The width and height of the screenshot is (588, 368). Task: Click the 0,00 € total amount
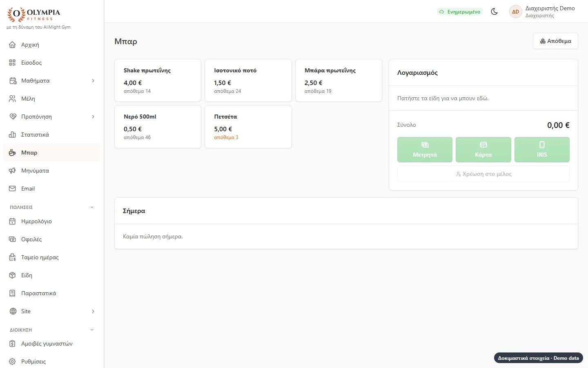click(x=558, y=125)
